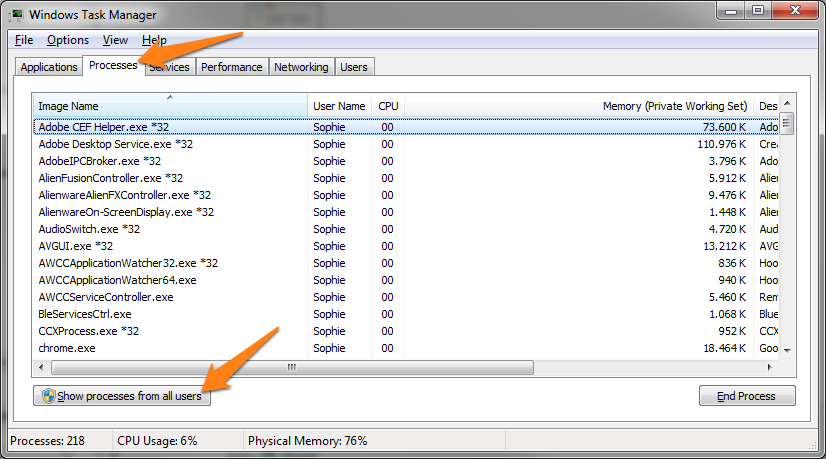Select the Processes tab
The image size is (826, 459).
click(x=113, y=65)
